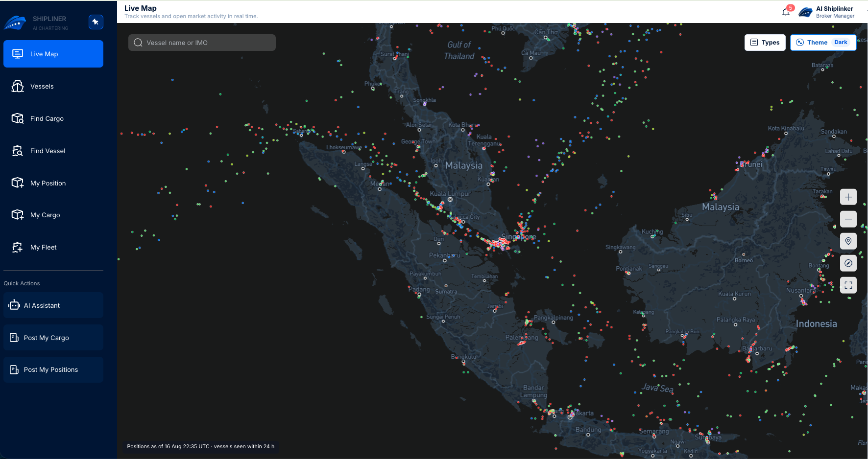Click the Vessels ship icon
Screen dimensions: 868x459
click(18, 86)
